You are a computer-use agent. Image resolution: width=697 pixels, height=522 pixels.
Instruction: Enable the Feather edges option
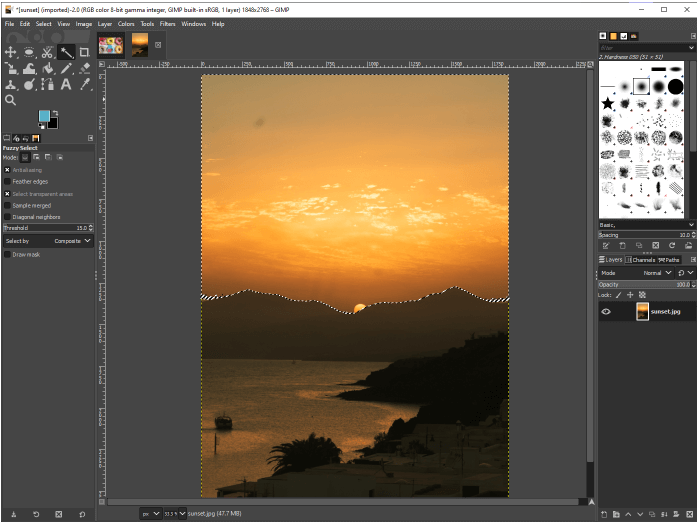coord(7,182)
